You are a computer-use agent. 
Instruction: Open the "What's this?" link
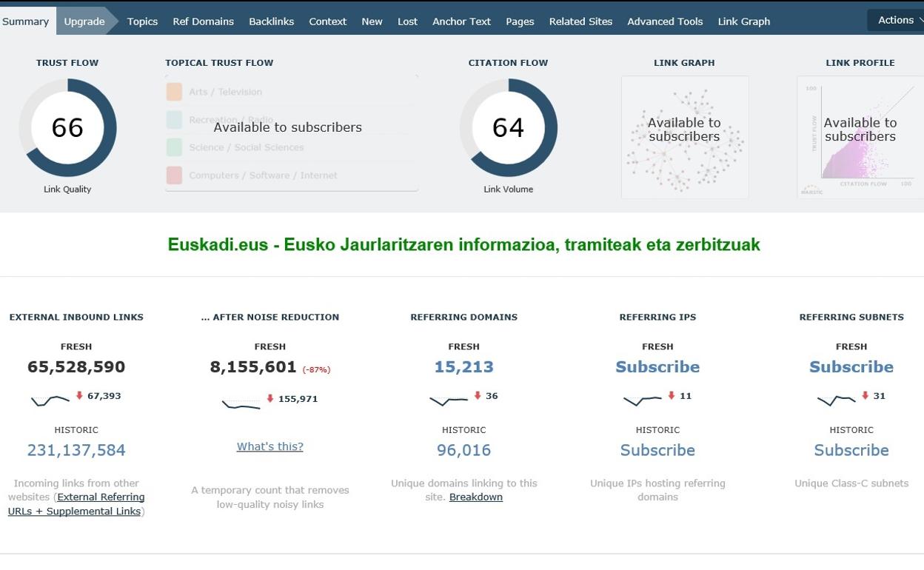(269, 446)
